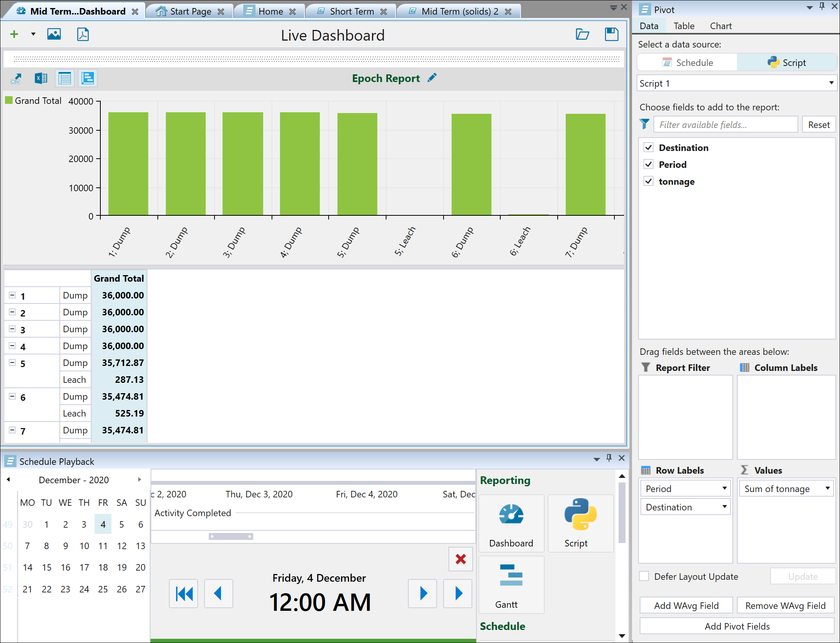
Task: Collapse period 5 row in pivot table
Action: point(12,363)
